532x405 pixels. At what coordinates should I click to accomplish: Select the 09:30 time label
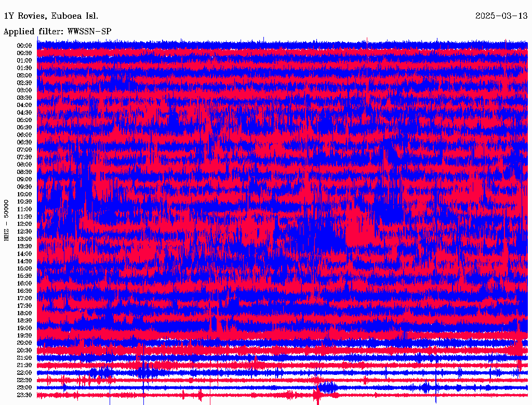(x=24, y=187)
